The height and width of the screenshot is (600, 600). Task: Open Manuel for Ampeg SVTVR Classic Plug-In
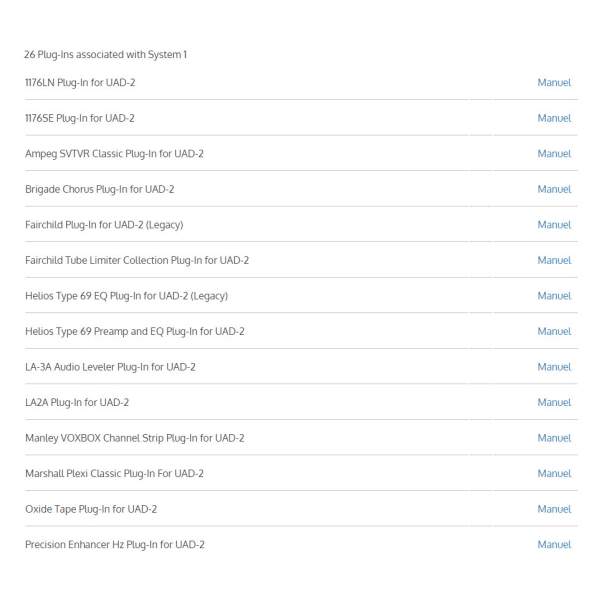[x=554, y=154]
